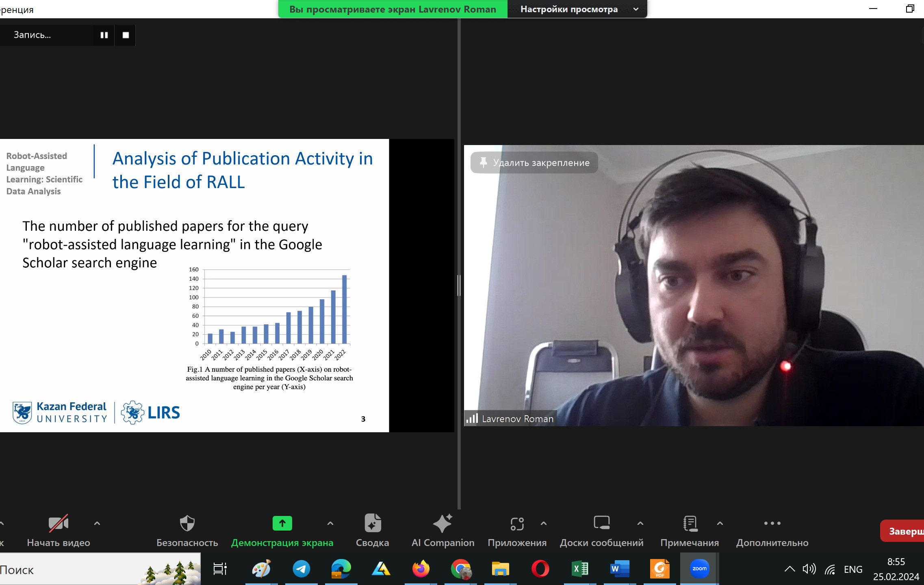Screen dimensions: 924x585
Task: Open Telegram from the Windows taskbar
Action: [301, 569]
